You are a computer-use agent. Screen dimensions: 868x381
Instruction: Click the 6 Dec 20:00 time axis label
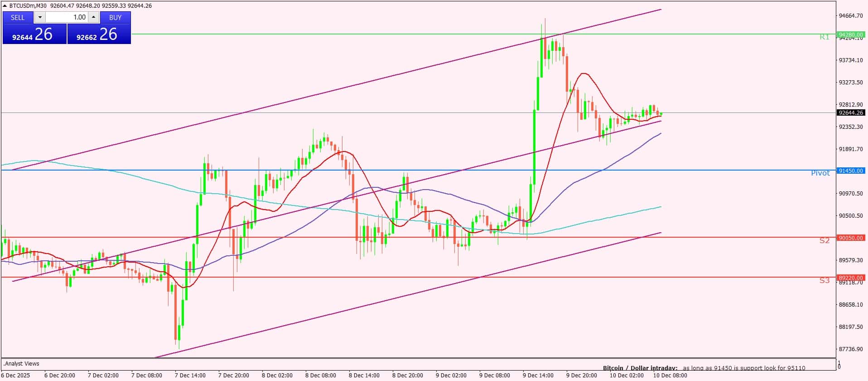click(60, 375)
